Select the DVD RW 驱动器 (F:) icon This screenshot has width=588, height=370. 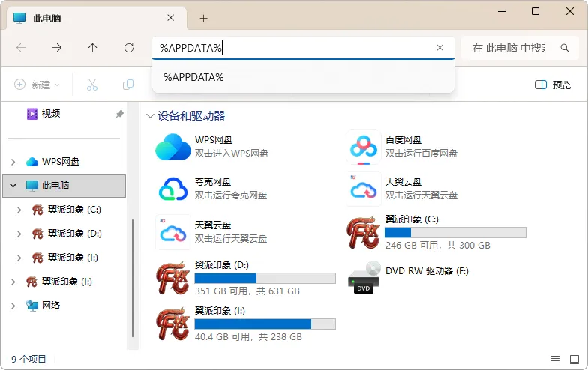tap(364, 277)
